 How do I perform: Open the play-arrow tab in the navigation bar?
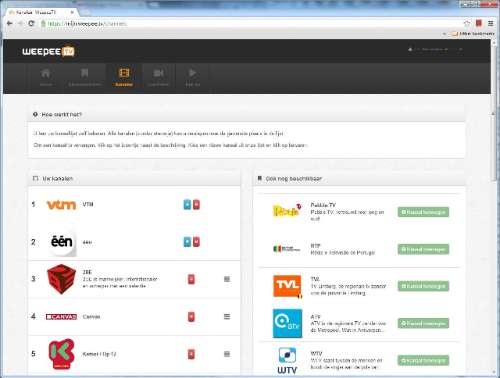[192, 77]
